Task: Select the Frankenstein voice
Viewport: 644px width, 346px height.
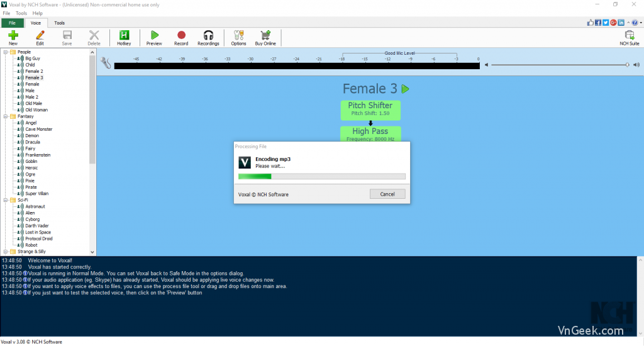Action: coord(38,155)
